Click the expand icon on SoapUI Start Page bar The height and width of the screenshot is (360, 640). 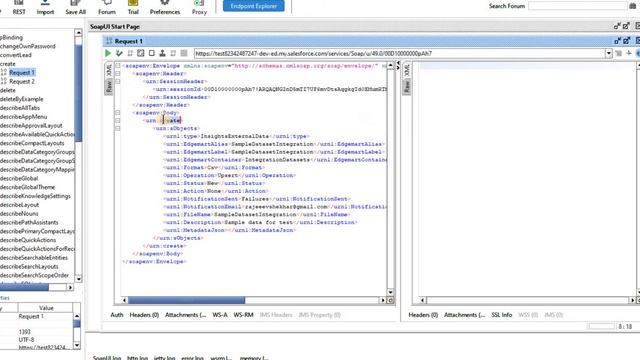coord(627,26)
